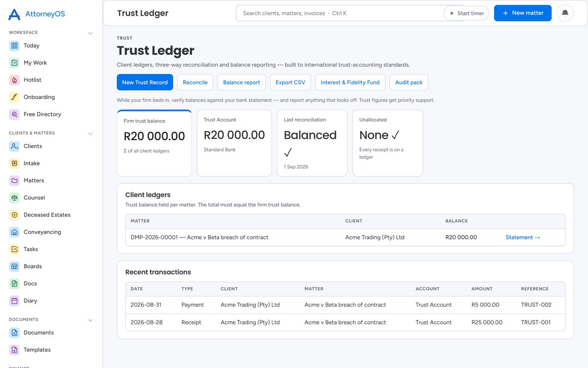Click reference TRUST-001
Image resolution: width=588 pixels, height=368 pixels.
[x=536, y=322]
